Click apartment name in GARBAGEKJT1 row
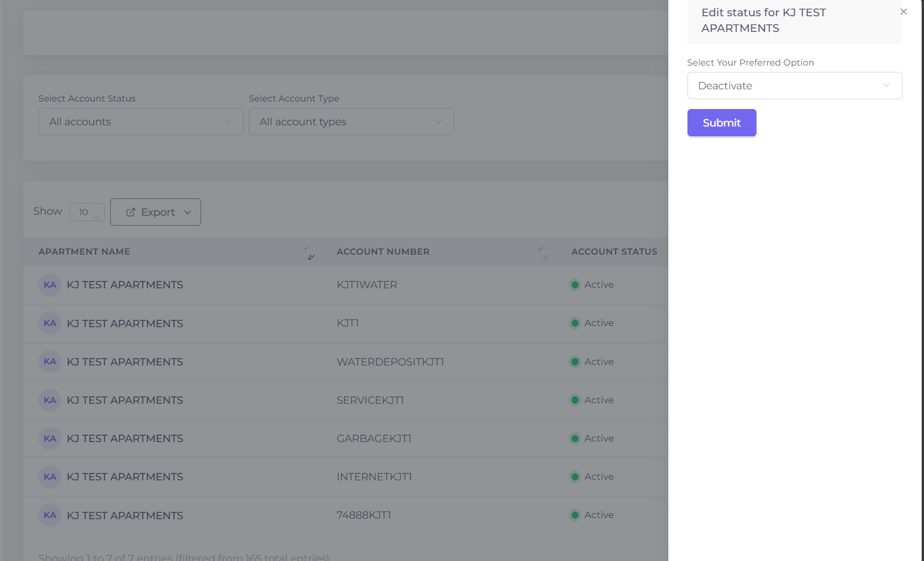The width and height of the screenshot is (924, 561). coord(125,439)
